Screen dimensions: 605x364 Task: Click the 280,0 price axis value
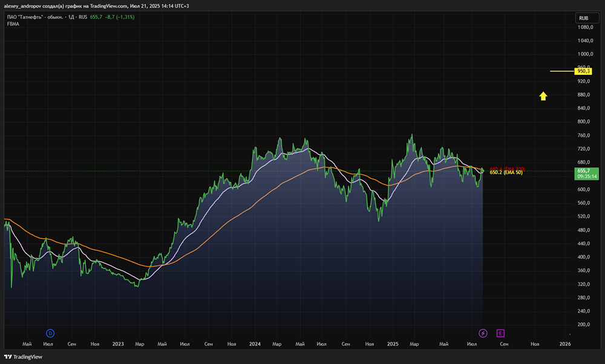coord(584,297)
